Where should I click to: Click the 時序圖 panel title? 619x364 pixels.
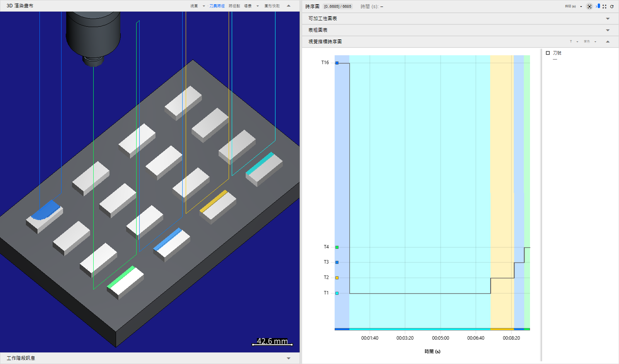point(312,7)
